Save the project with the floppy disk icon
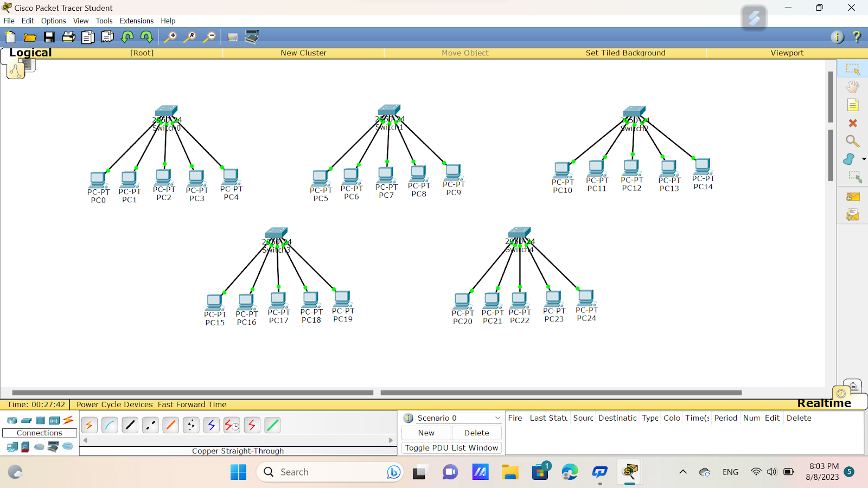The image size is (868, 488). pyautogui.click(x=49, y=37)
